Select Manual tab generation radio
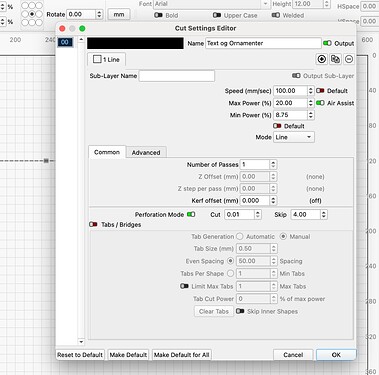This screenshot has width=379, height=375. pos(283,236)
